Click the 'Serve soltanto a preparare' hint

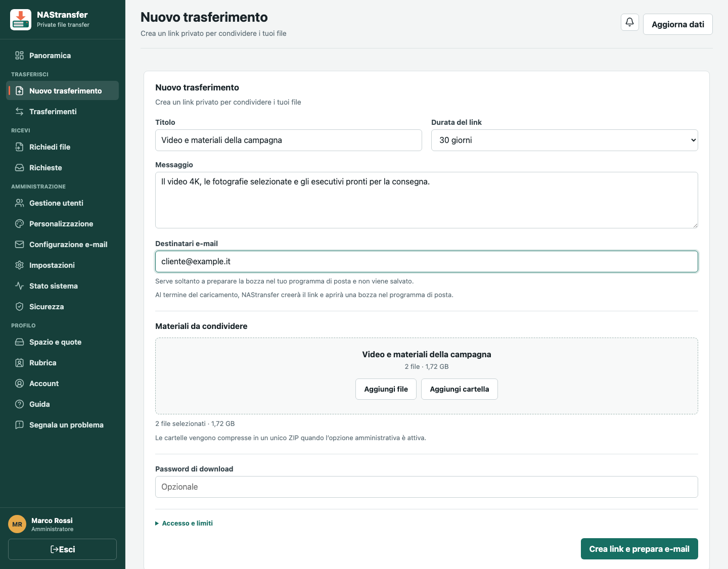click(x=284, y=281)
